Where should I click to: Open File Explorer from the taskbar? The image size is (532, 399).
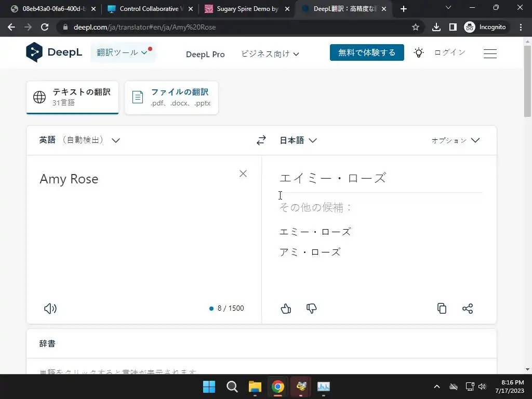coord(255,387)
